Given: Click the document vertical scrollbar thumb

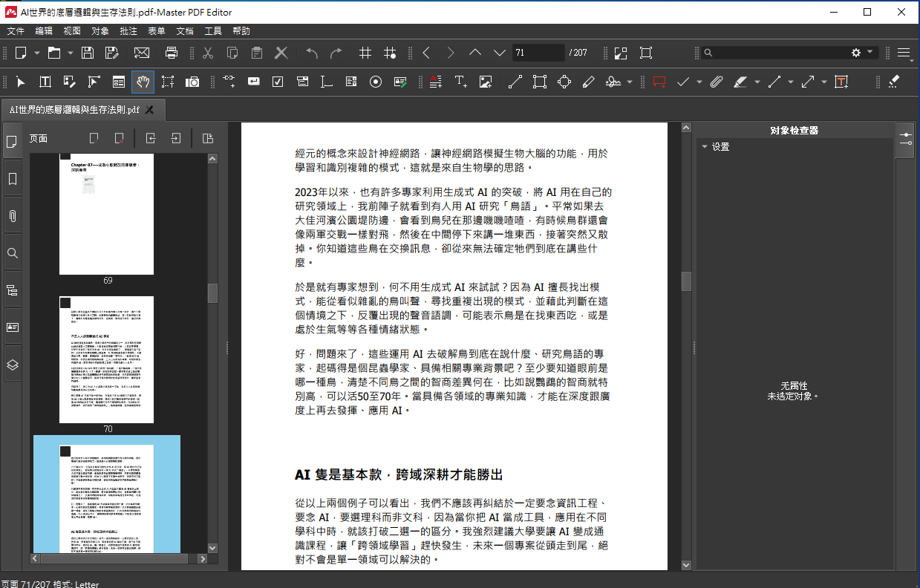Looking at the screenshot, I should pos(687,281).
